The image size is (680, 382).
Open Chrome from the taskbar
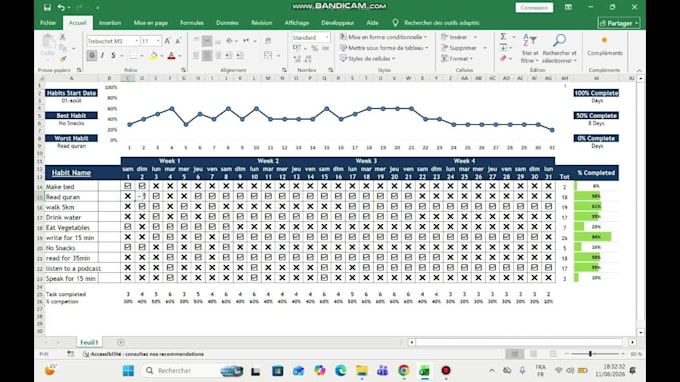(x=404, y=371)
